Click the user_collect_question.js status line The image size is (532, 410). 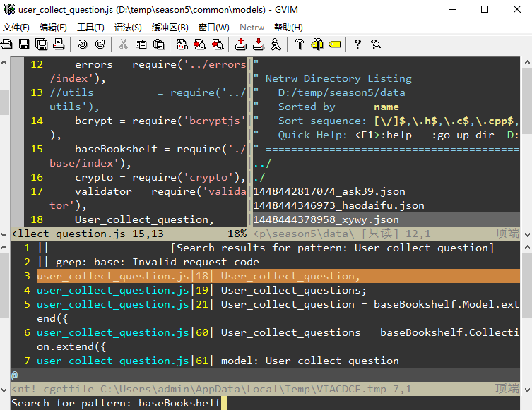[129, 234]
